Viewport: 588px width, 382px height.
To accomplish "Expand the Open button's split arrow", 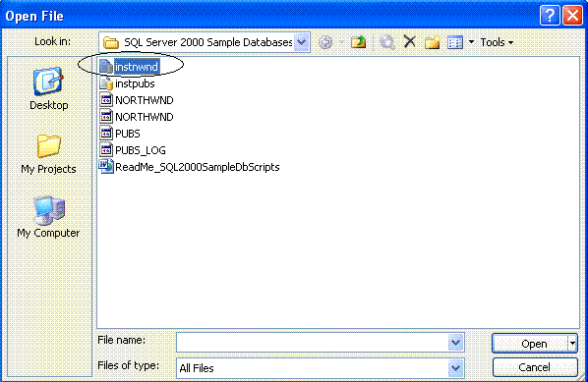I will coord(572,344).
